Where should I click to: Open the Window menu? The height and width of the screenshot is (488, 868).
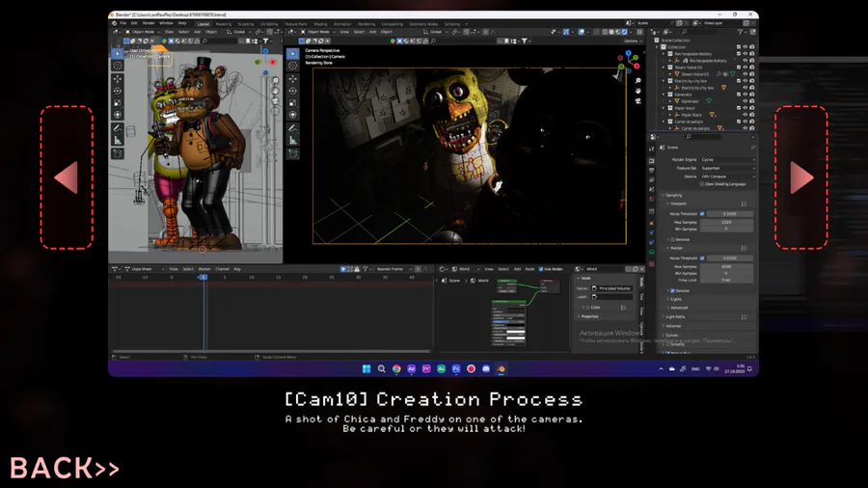tap(166, 23)
